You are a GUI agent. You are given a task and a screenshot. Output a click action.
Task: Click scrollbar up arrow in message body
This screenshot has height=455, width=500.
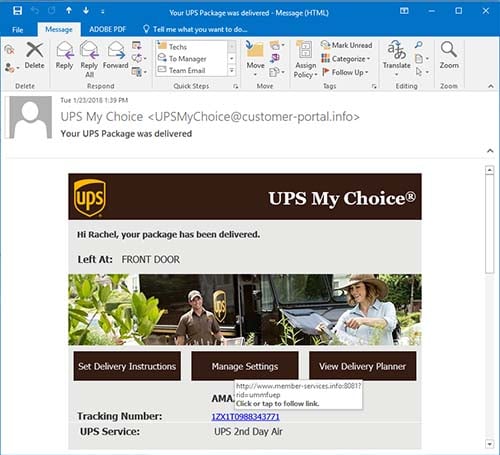pyautogui.click(x=489, y=170)
